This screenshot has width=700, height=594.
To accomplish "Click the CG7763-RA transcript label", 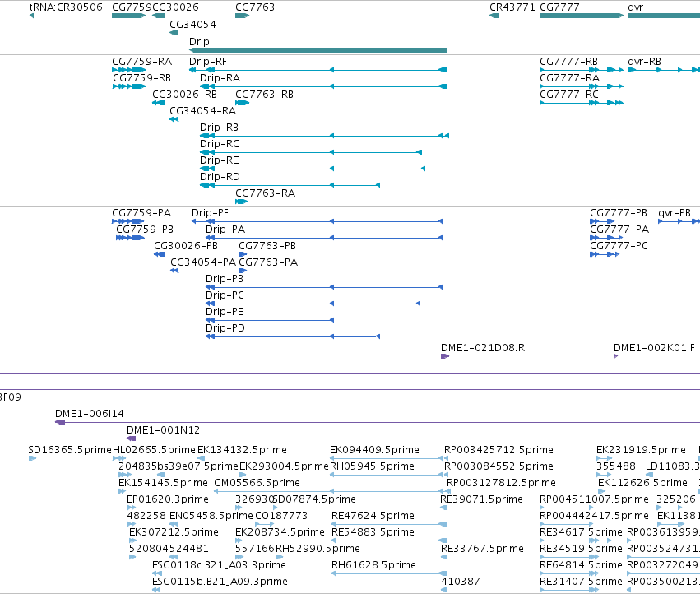I will click(265, 193).
